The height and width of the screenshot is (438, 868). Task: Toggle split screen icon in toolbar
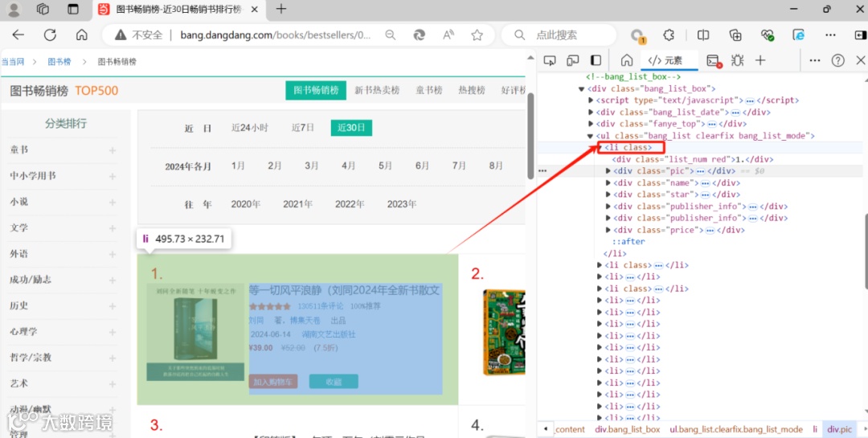[703, 35]
